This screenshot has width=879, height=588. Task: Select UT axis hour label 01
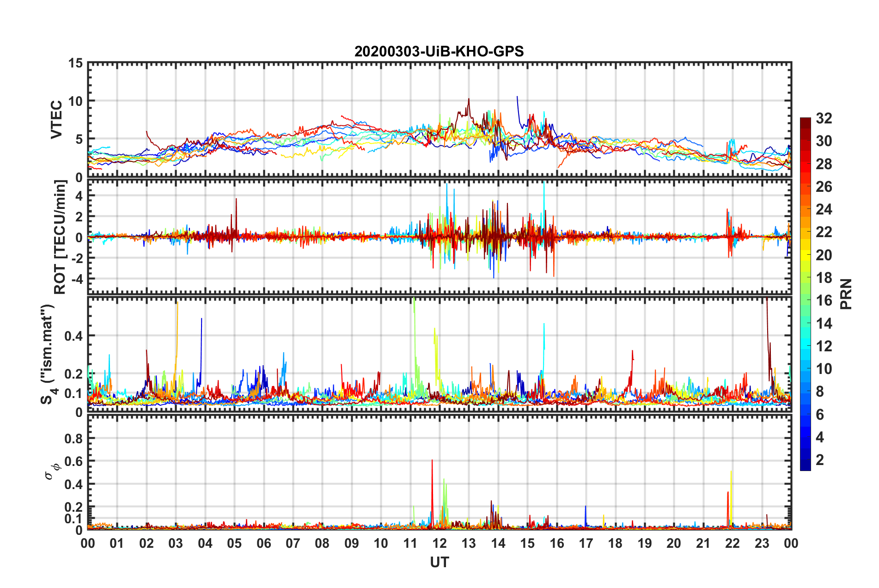[x=117, y=543]
